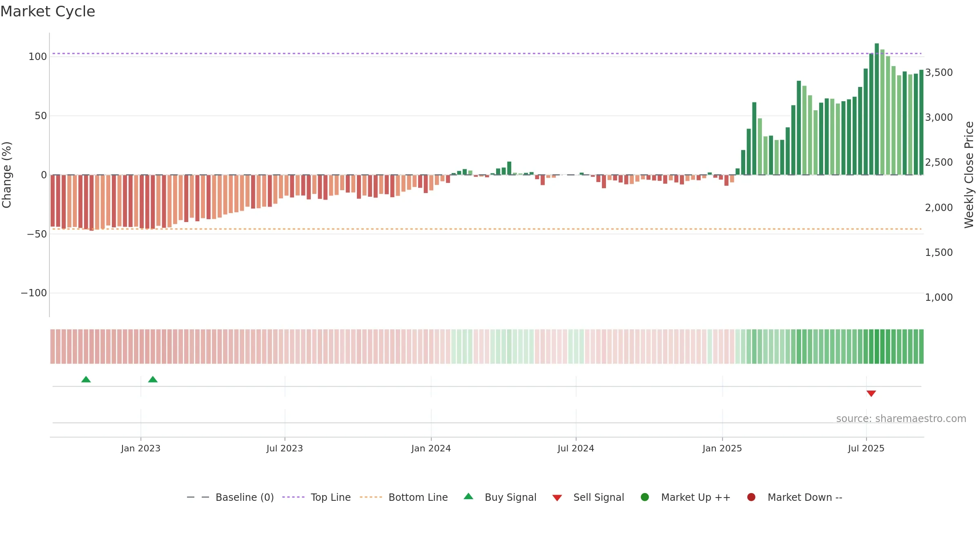Toggle the Market Down -- legend entry
This screenshot has height=551, width=980.
coord(795,497)
